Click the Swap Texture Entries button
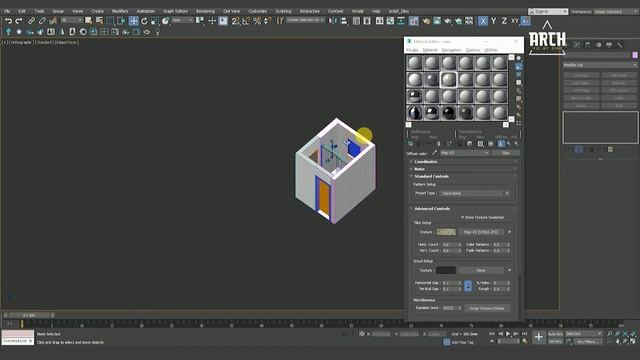The image size is (640, 360). click(x=487, y=308)
